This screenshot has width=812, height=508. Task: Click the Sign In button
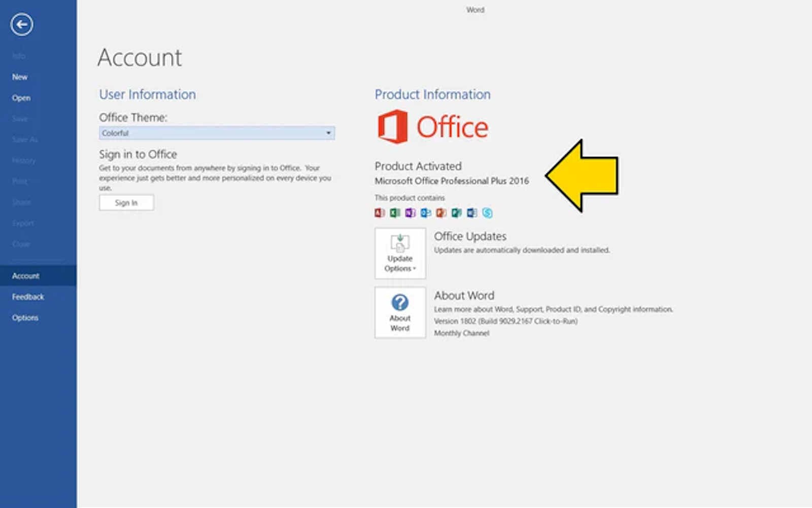(x=126, y=203)
